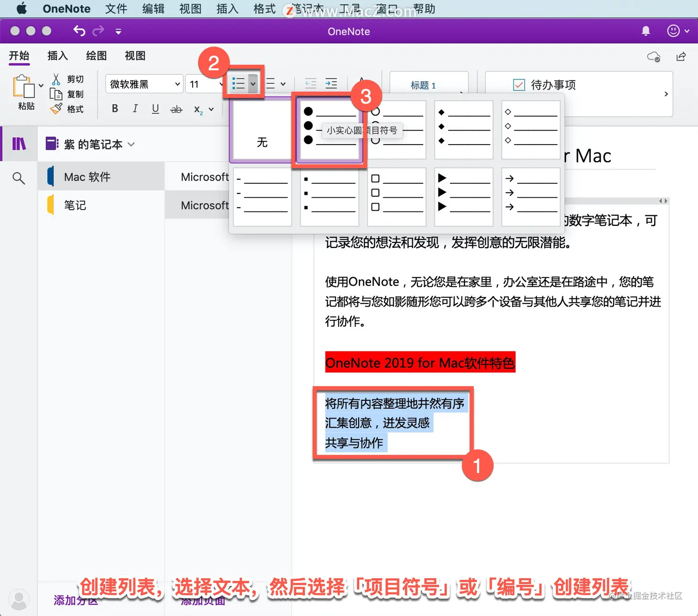
Task: Click the bullet list icon
Action: pyautogui.click(x=239, y=84)
